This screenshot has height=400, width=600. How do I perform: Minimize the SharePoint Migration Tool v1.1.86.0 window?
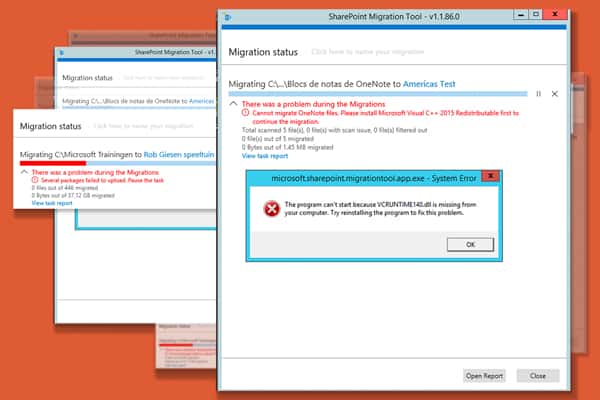point(520,15)
